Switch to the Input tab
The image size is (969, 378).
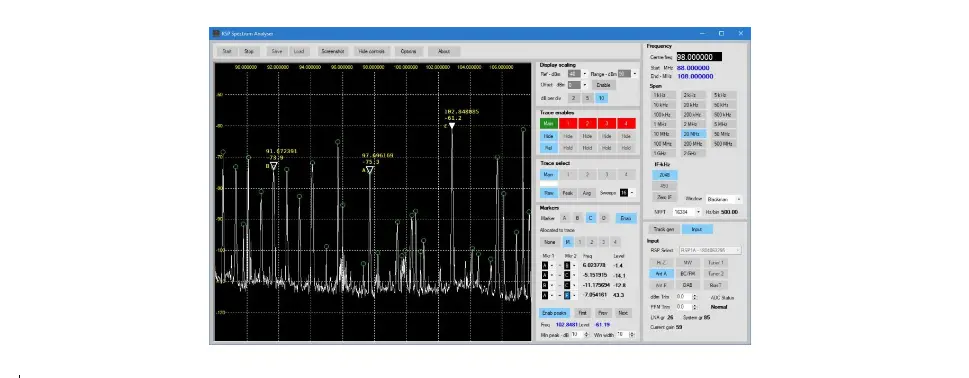click(696, 229)
